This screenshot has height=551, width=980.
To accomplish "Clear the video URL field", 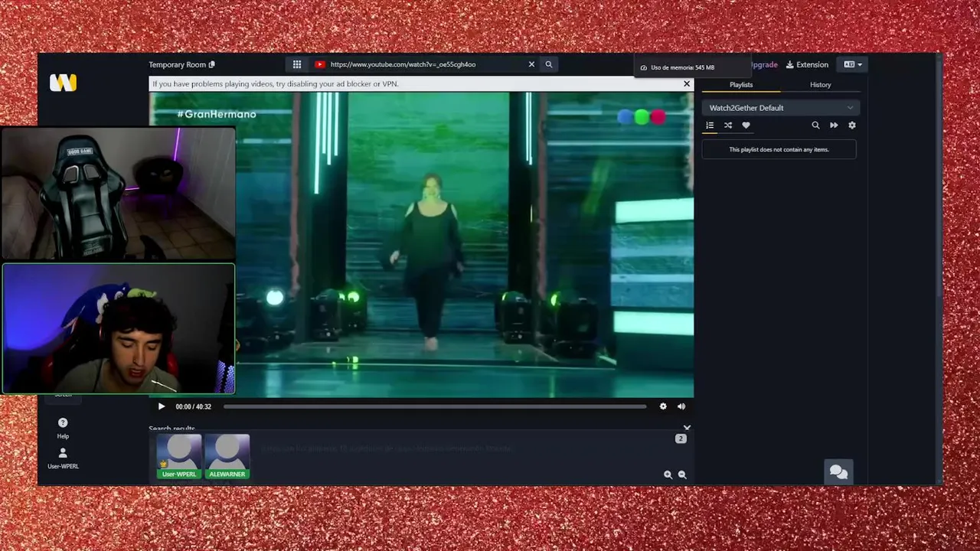I will (x=531, y=64).
